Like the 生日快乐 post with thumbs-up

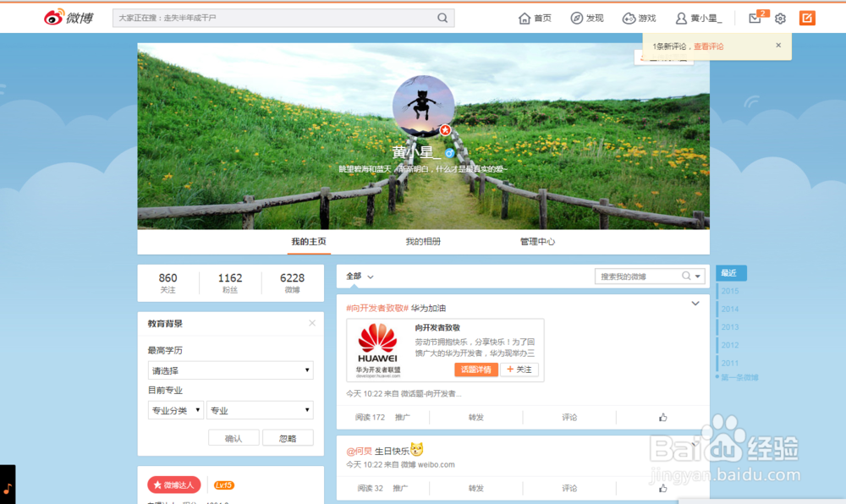tap(662, 489)
